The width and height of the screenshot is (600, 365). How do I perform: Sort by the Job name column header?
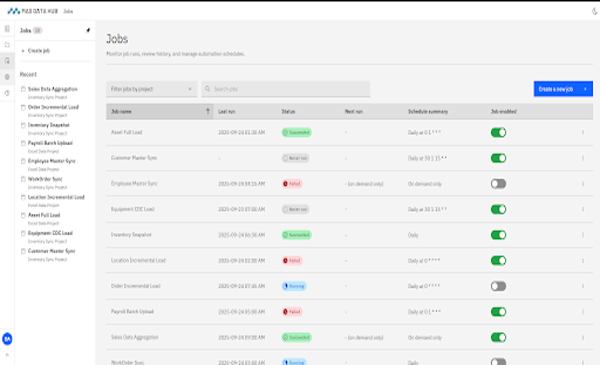click(x=159, y=111)
